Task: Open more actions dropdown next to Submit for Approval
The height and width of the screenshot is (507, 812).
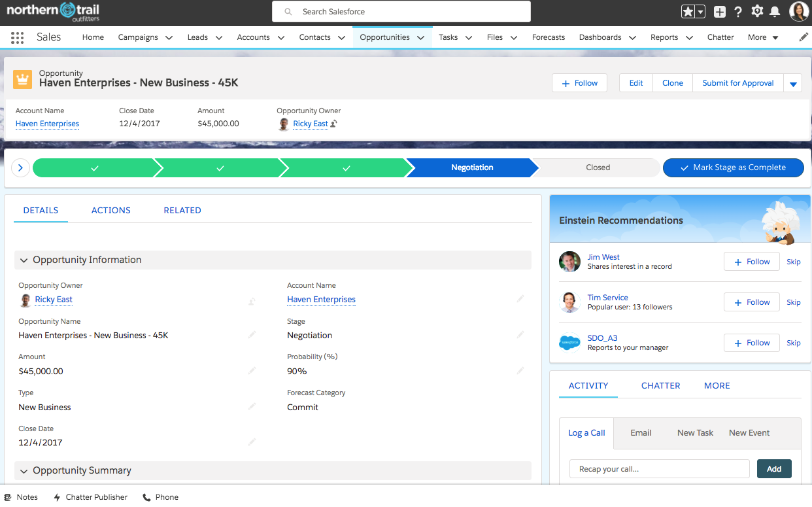Action: [x=793, y=84]
